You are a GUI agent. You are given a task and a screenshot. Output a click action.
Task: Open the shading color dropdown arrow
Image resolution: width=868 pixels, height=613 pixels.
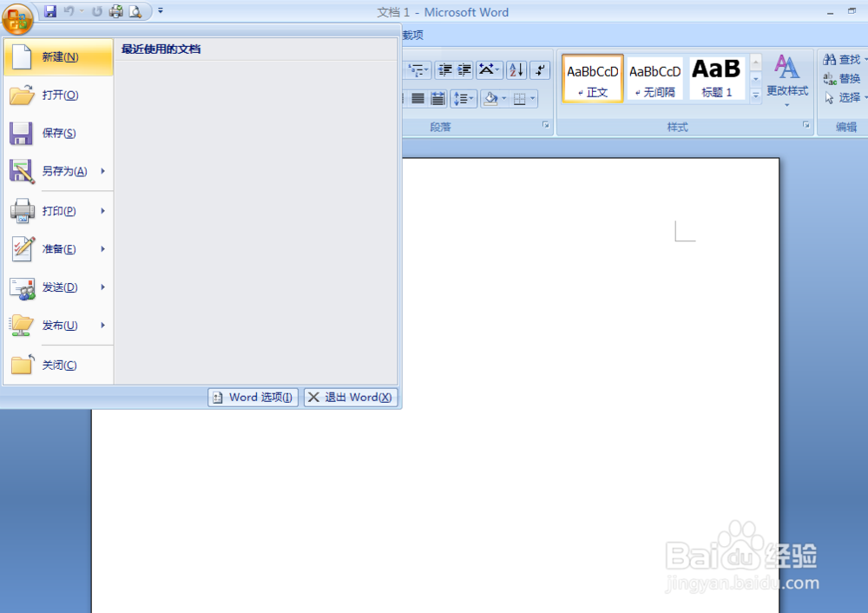(x=503, y=99)
